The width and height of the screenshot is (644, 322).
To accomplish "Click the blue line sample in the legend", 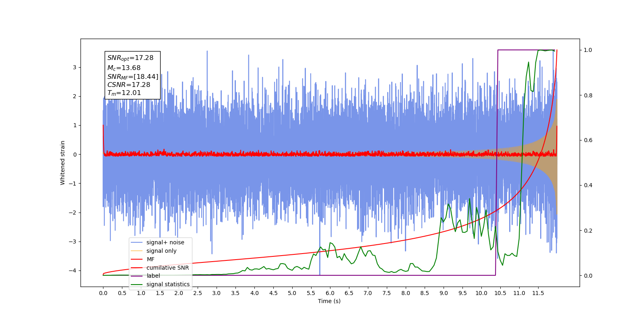I will point(137,242).
